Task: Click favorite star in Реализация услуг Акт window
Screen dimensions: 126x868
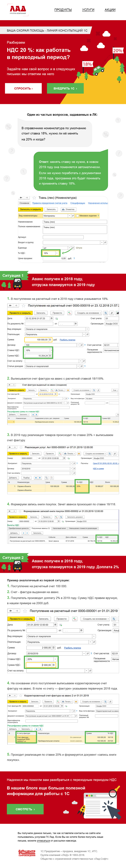Action: point(21,447)
